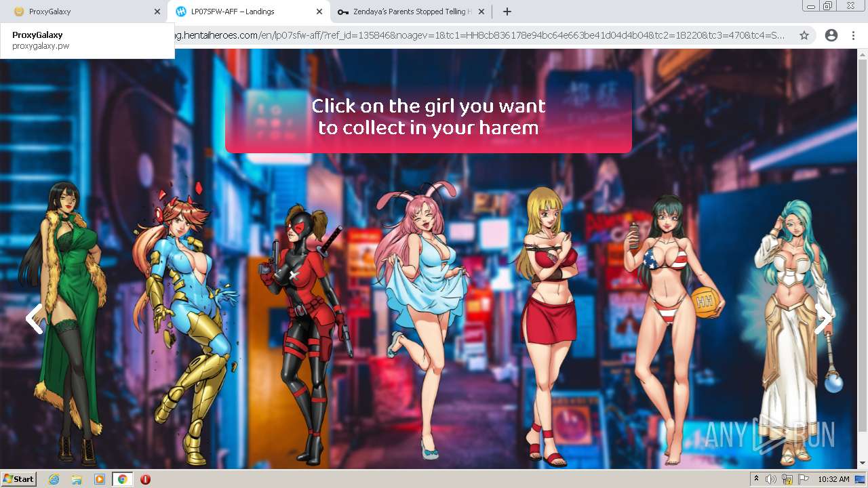Open the Windows Start menu
This screenshot has height=488, width=868.
19,479
